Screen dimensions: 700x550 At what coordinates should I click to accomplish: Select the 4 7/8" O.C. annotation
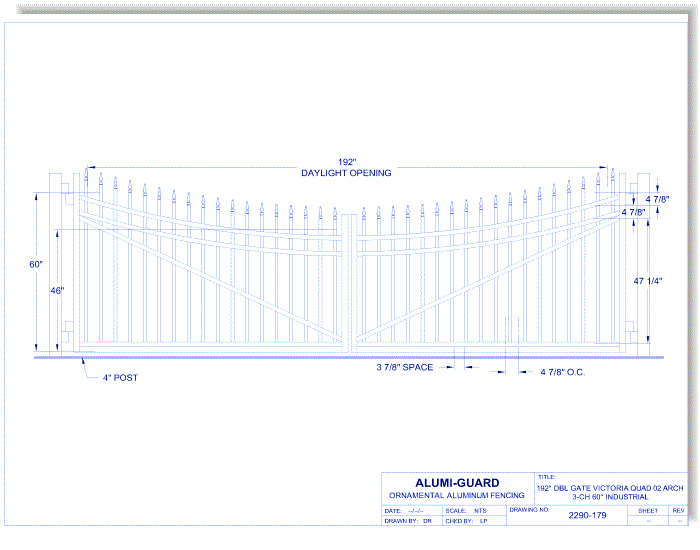562,372
